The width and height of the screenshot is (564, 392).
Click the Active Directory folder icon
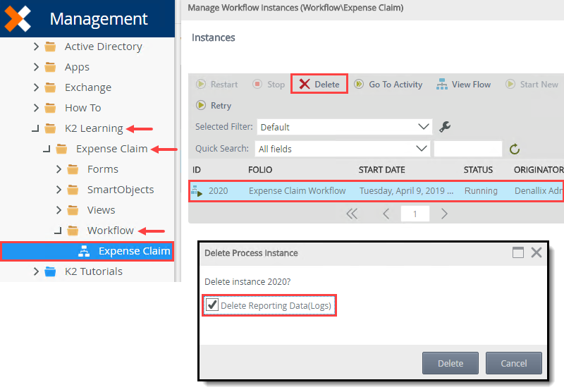[x=50, y=47]
